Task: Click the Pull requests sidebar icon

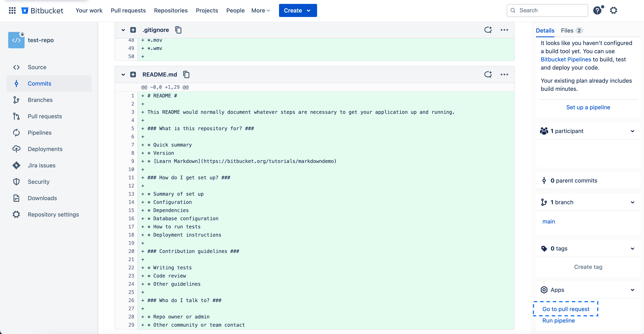Action: tap(16, 116)
